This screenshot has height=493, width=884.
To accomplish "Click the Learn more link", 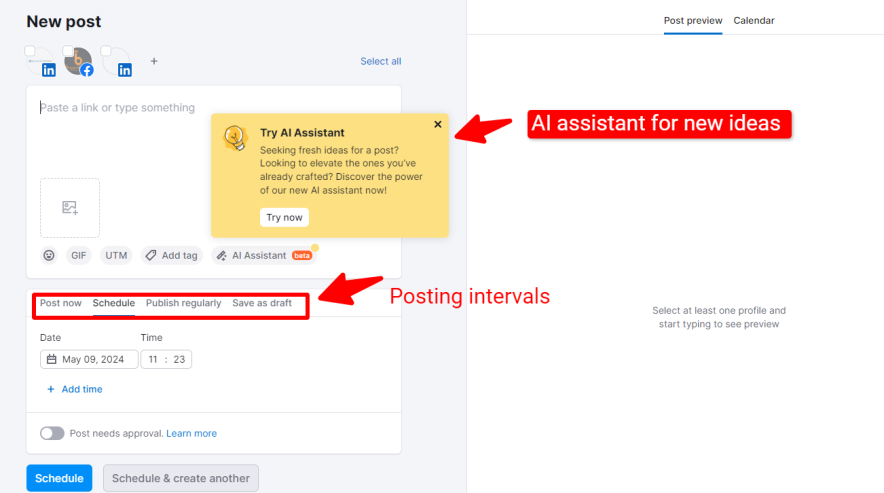I will [x=191, y=433].
